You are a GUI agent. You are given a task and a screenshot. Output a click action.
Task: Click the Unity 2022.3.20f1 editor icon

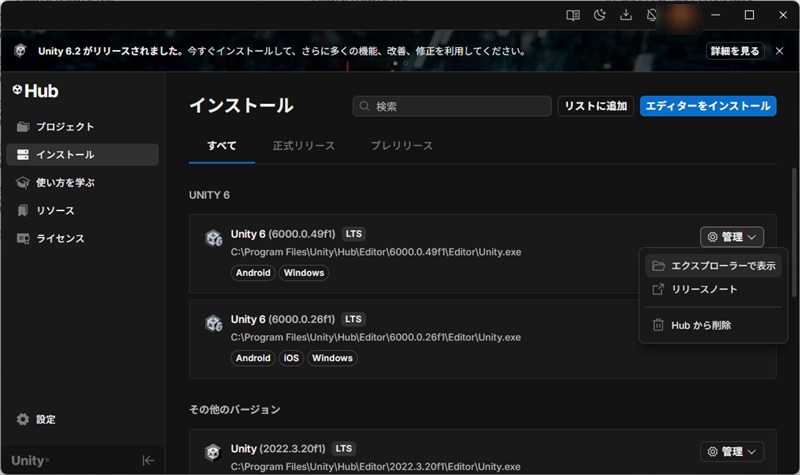click(213, 452)
